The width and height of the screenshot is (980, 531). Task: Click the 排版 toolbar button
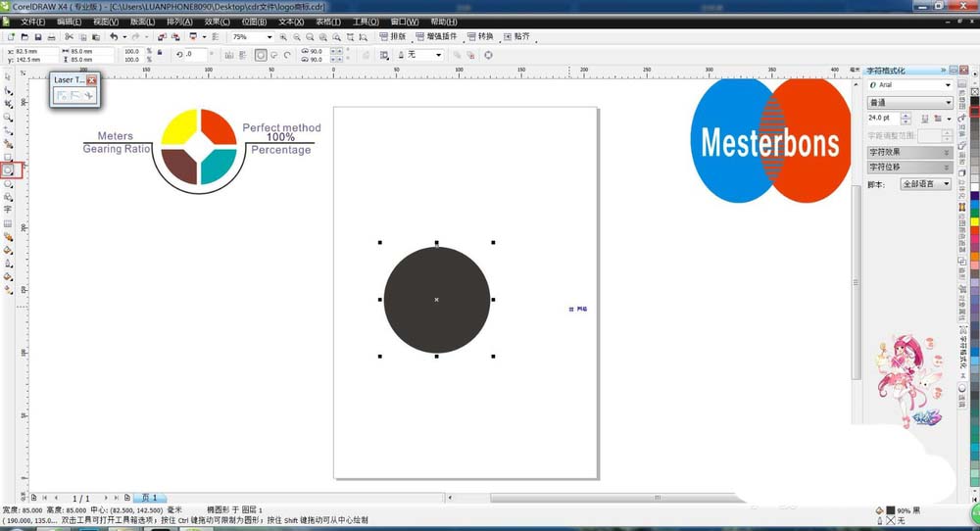(393, 37)
